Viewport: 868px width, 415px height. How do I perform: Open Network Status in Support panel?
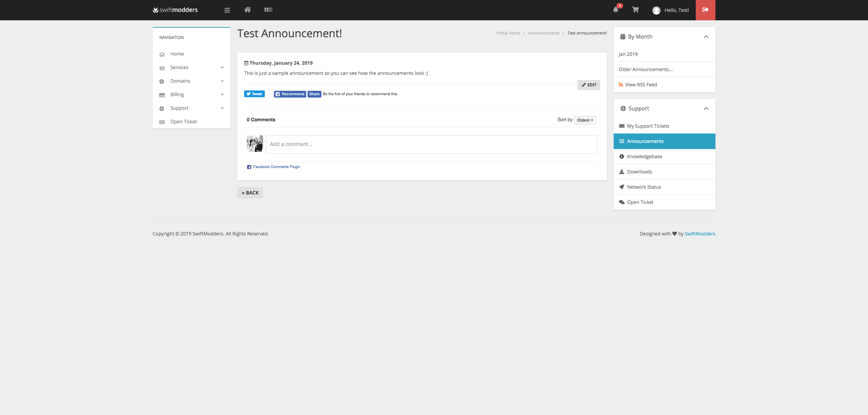pyautogui.click(x=644, y=187)
